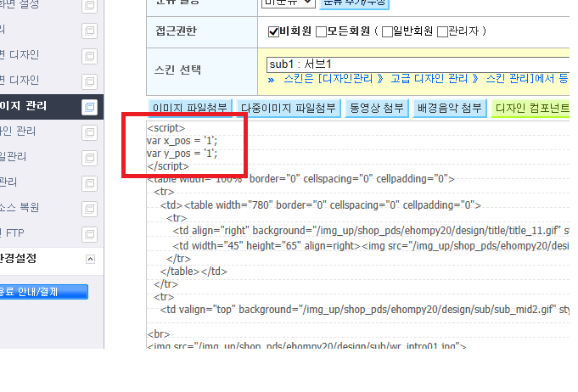Click popup icon beside lower 디자인 item
This screenshot has height=392, width=578.
89,81
